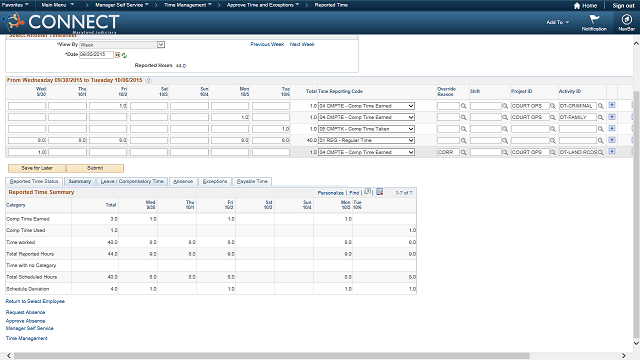Switch to the Exceptions tab
Image resolution: width=640 pixels, height=360 pixels.
pyautogui.click(x=215, y=181)
